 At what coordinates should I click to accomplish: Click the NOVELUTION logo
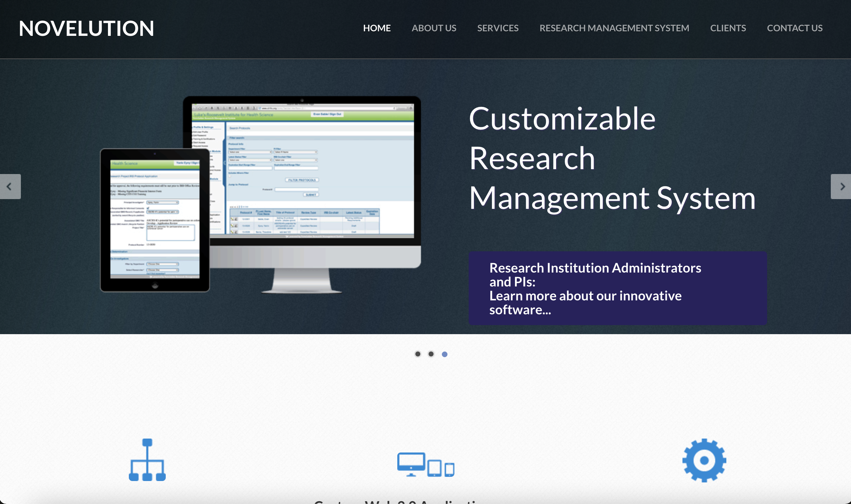[86, 29]
